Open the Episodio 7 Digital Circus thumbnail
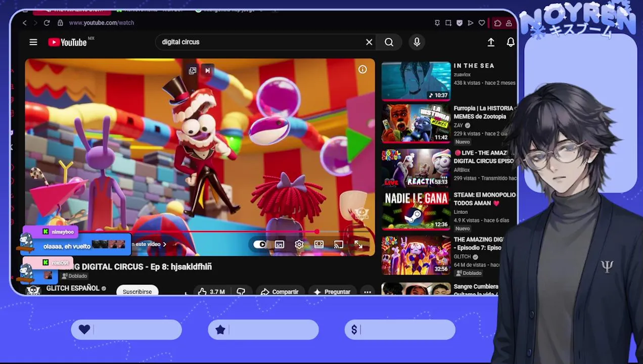Screen dimensions: 643x364 [416, 255]
